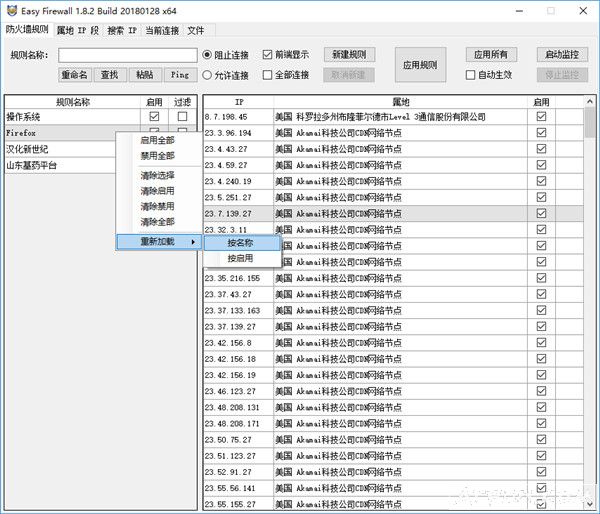Screen dimensions: 600x514
Task: Tick the 自动生效 checkbox
Action: (471, 74)
